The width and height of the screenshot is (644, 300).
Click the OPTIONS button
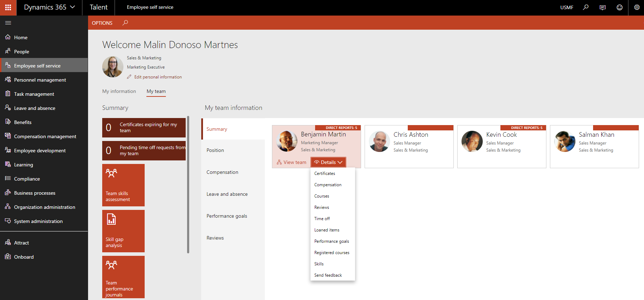(x=102, y=23)
